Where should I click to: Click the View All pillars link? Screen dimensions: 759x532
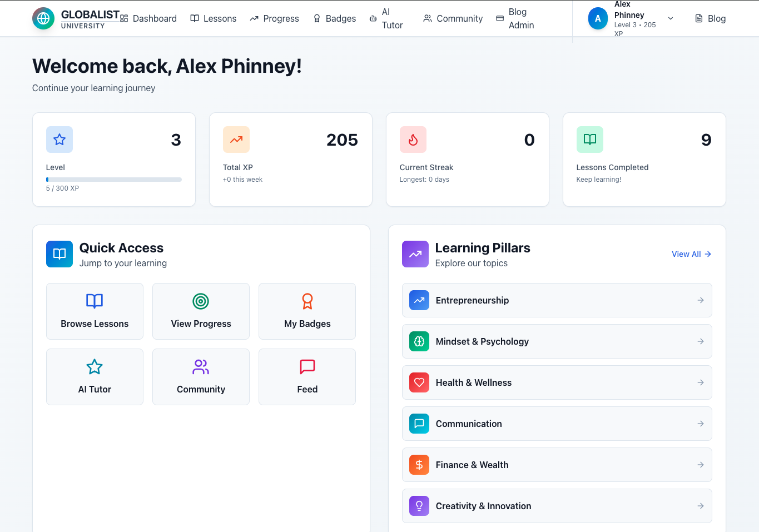click(691, 254)
